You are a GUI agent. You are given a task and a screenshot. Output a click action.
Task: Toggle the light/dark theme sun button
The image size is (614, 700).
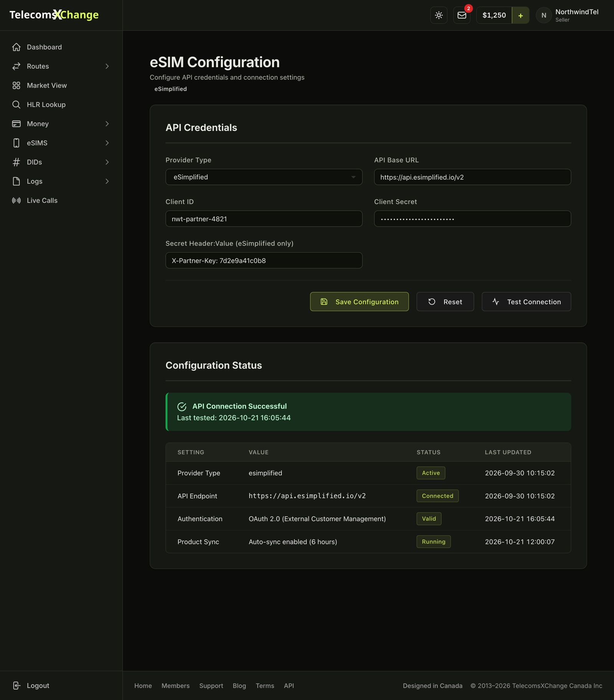439,15
